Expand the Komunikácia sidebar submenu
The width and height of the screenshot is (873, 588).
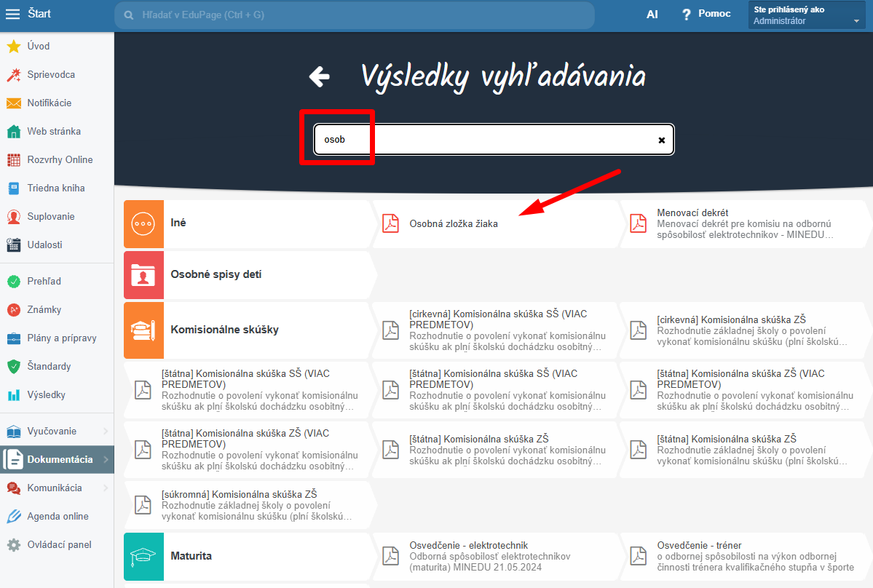click(106, 488)
